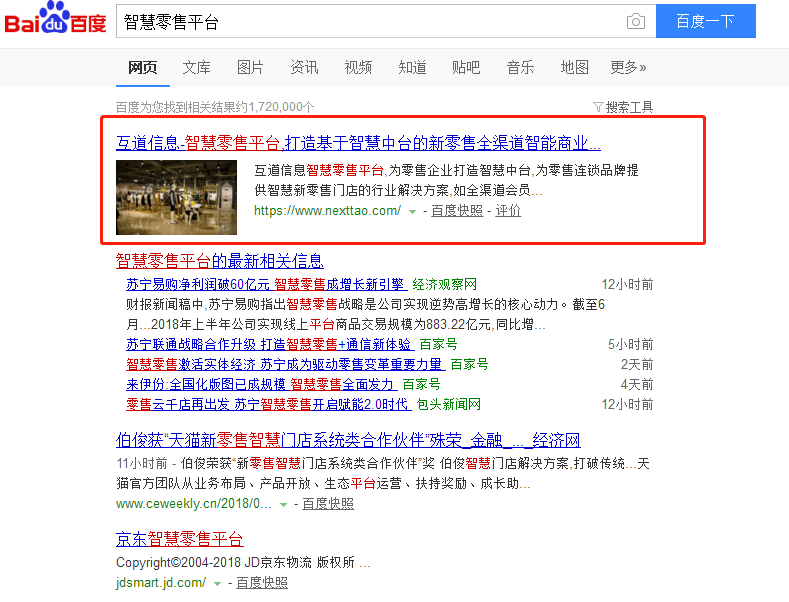Screen dimensions: 789x602
Task: Click 百家号 source beside 苏宁联通 news
Action: (x=438, y=344)
